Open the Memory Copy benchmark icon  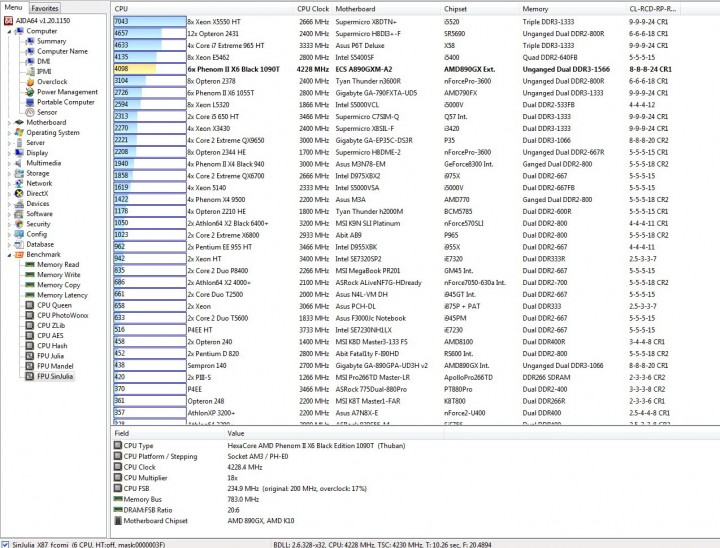coord(30,285)
